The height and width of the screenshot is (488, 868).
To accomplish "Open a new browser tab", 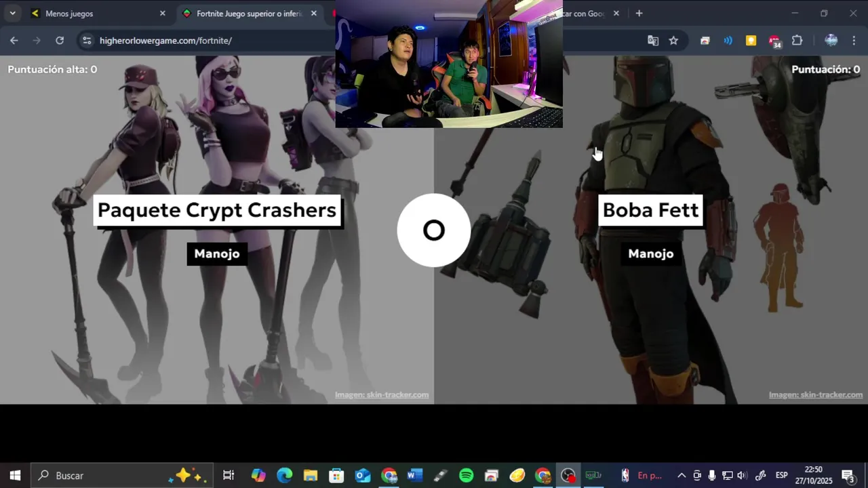I will click(639, 13).
